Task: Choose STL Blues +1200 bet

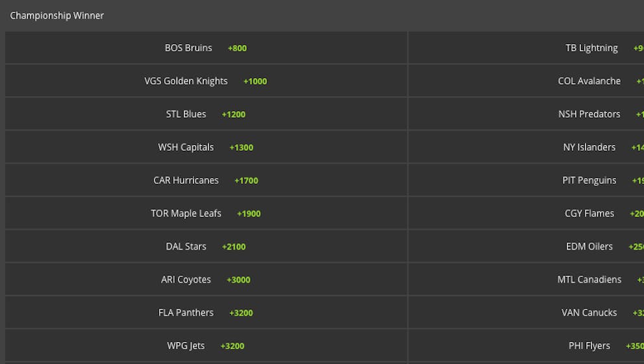Action: click(x=206, y=114)
